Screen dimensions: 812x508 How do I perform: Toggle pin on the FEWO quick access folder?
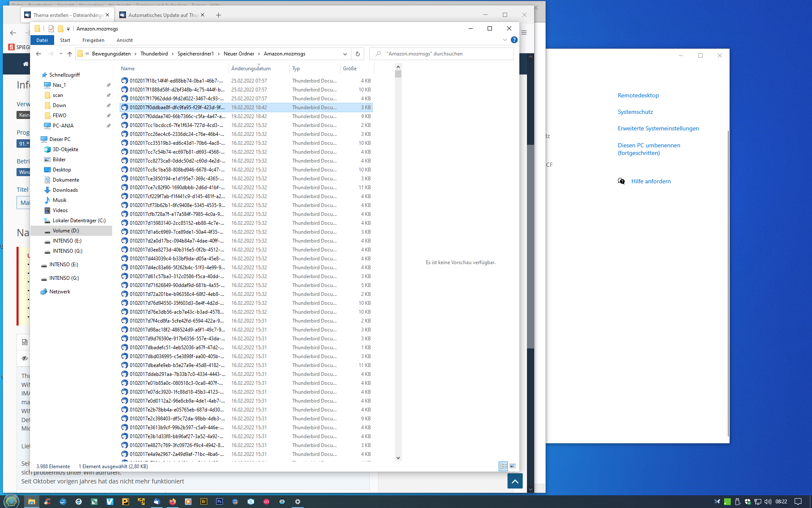108,116
